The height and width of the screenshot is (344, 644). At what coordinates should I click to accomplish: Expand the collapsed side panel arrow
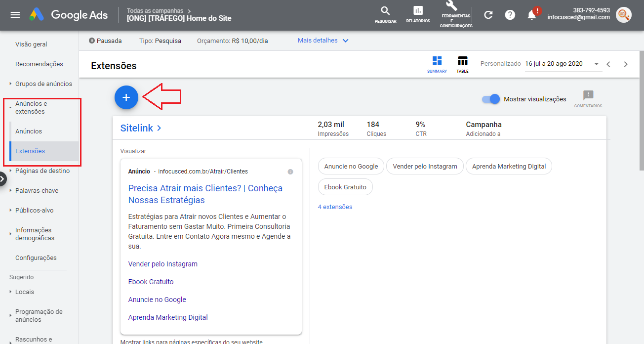(x=3, y=178)
